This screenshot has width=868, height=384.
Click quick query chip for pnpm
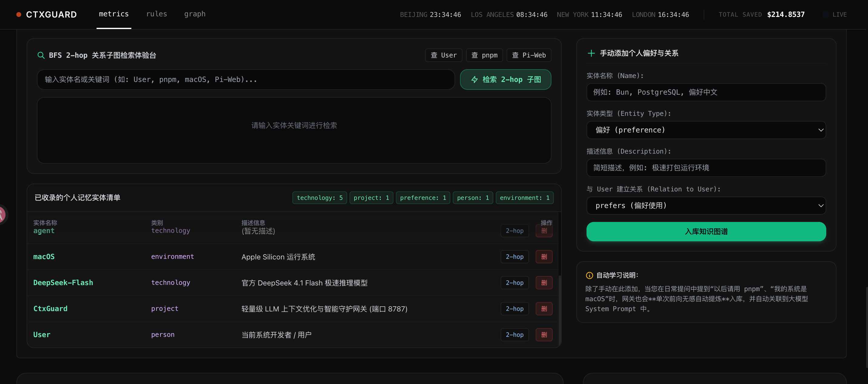point(484,55)
